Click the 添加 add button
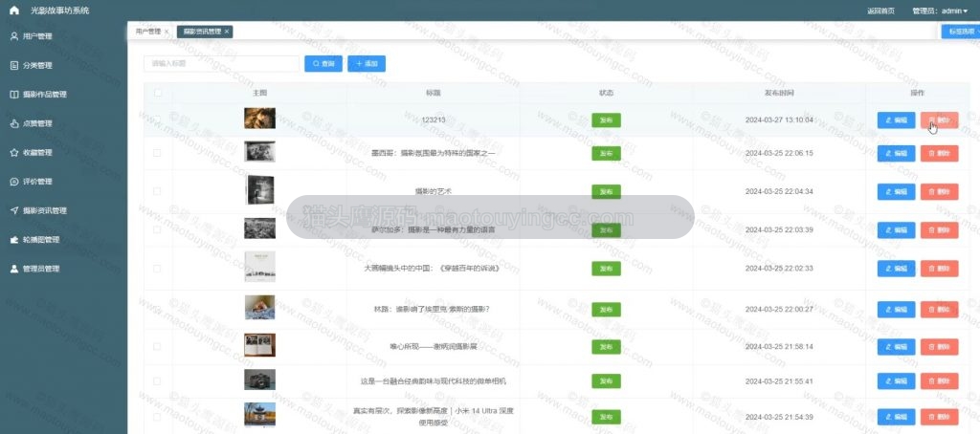 tap(367, 64)
